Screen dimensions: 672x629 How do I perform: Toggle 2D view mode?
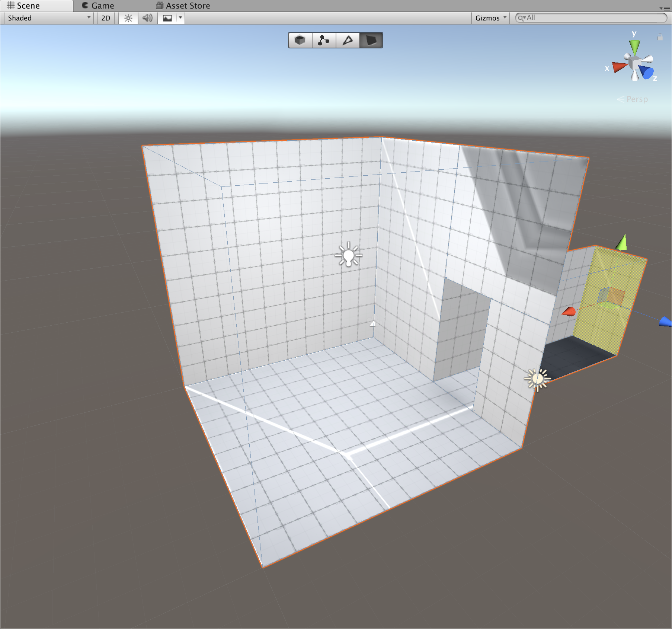click(106, 18)
